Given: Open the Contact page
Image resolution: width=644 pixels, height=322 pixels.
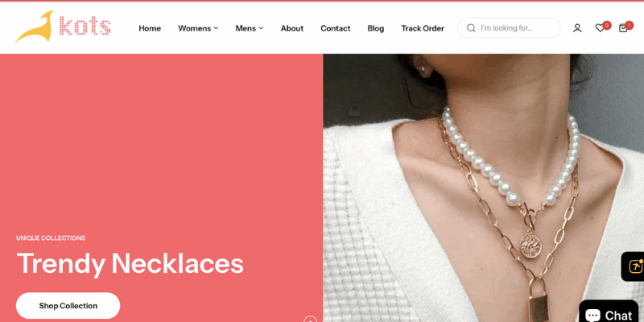Looking at the screenshot, I should coord(335,28).
